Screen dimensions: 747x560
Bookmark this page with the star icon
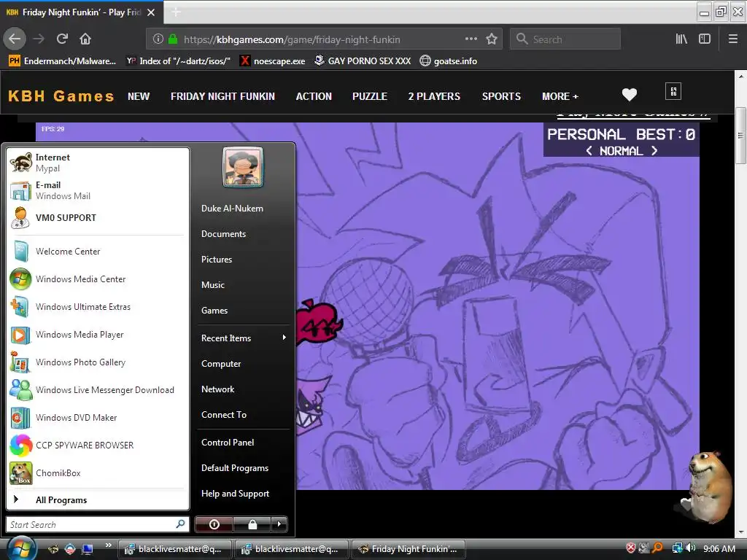pos(492,39)
